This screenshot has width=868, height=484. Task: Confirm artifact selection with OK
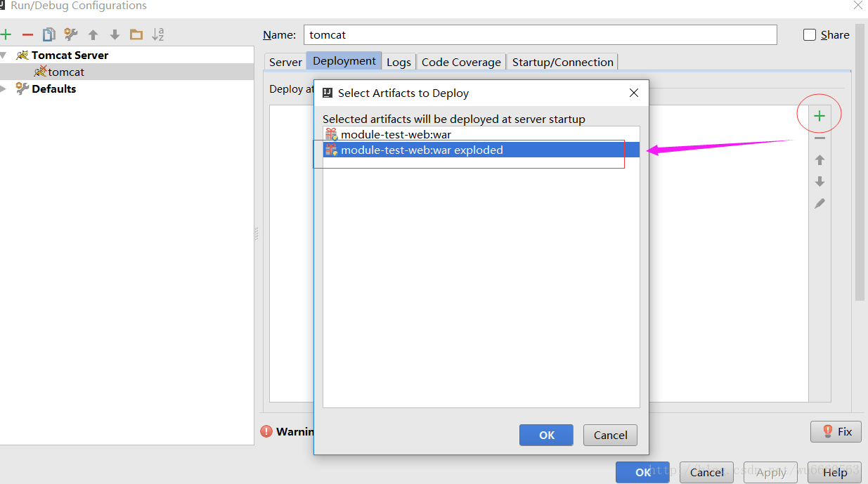[546, 434]
